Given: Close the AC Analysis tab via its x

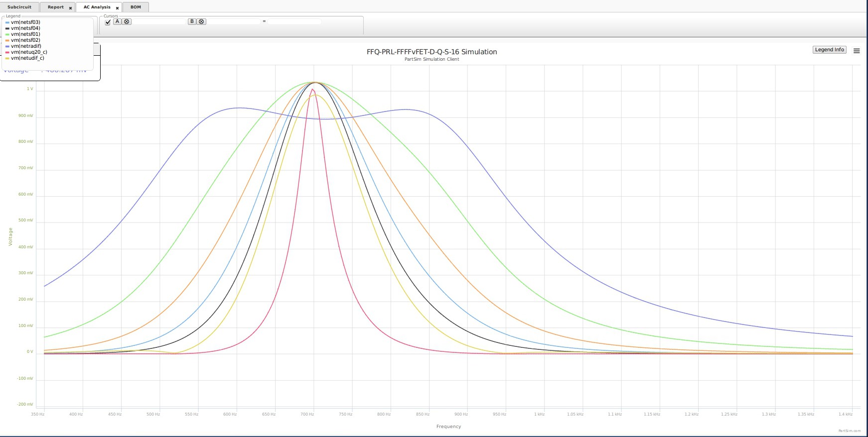Looking at the screenshot, I should coord(117,8).
